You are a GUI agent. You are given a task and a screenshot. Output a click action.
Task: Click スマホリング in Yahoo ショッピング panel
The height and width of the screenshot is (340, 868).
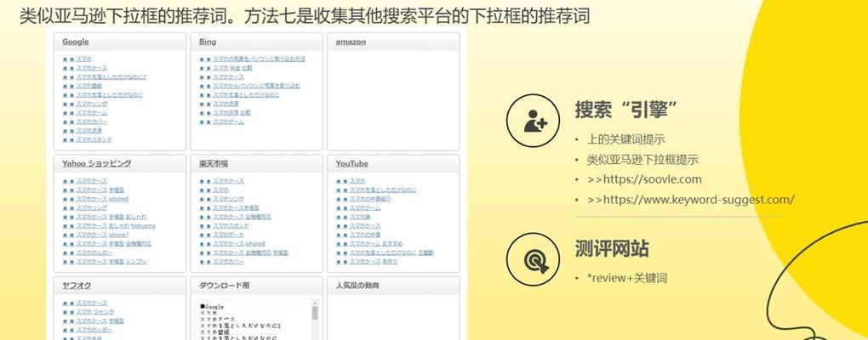click(91, 208)
